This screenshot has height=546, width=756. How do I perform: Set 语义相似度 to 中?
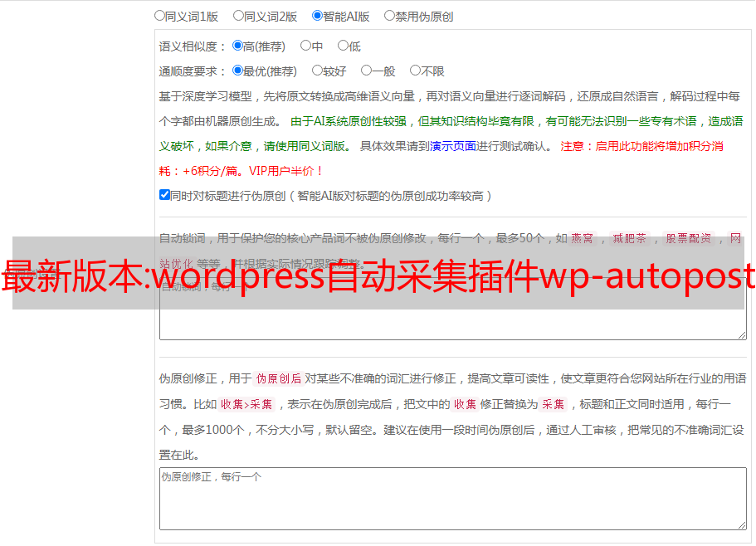(x=305, y=46)
